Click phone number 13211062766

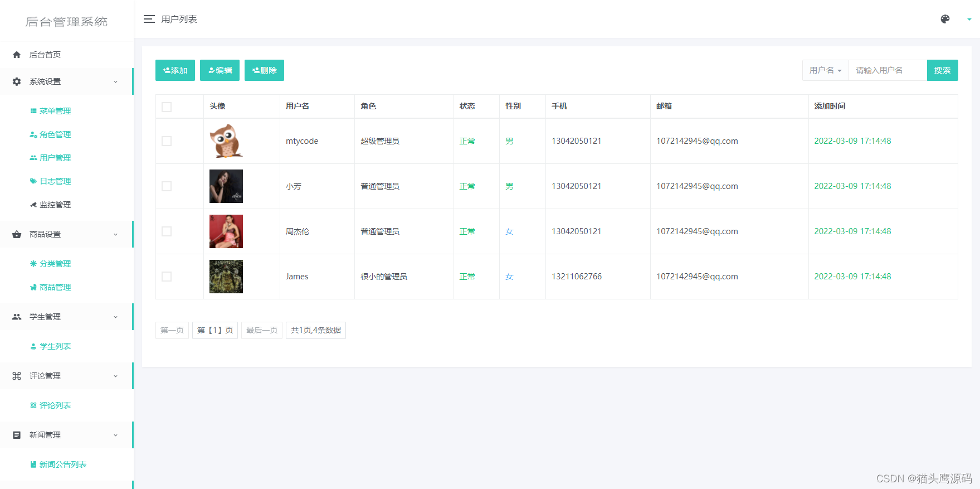point(577,277)
